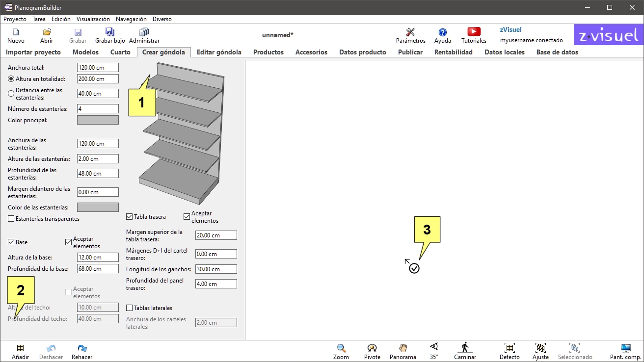This screenshot has height=362, width=644.
Task: Activate the Caminar walk mode
Action: [465, 347]
